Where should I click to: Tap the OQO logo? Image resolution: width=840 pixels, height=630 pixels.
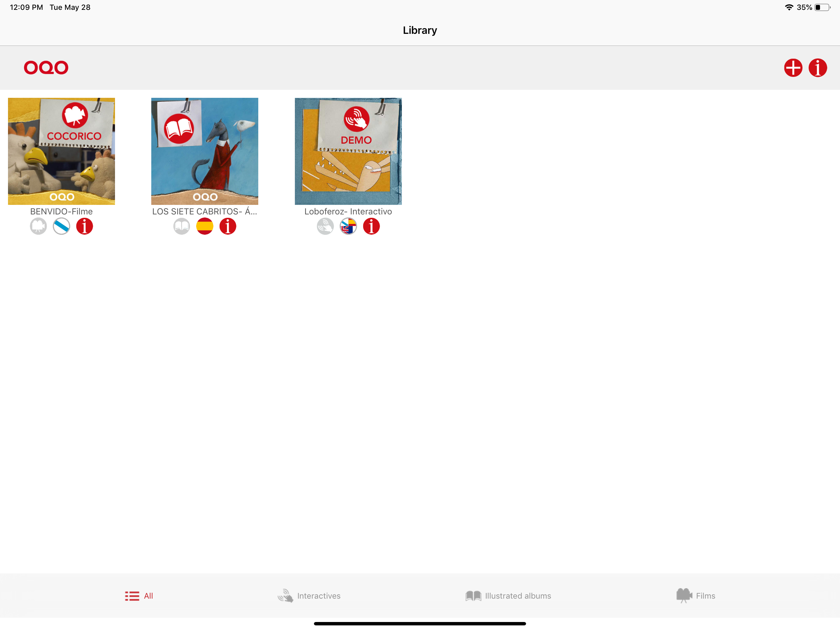tap(46, 68)
